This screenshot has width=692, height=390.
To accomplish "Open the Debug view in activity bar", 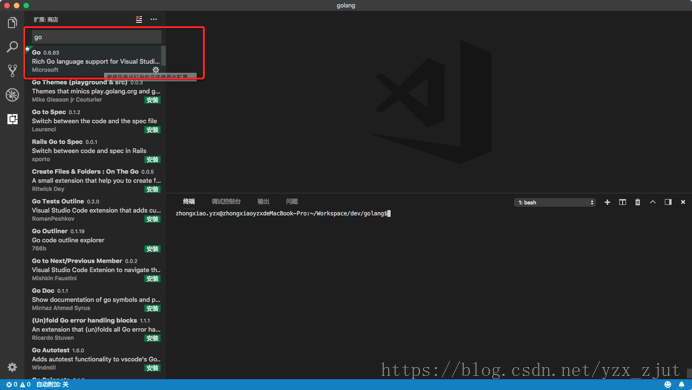I will click(12, 95).
